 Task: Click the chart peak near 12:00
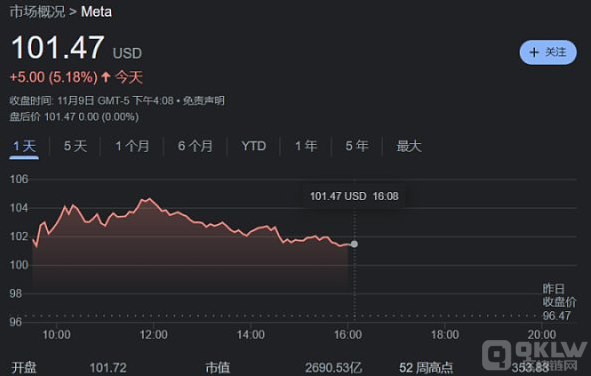click(150, 199)
